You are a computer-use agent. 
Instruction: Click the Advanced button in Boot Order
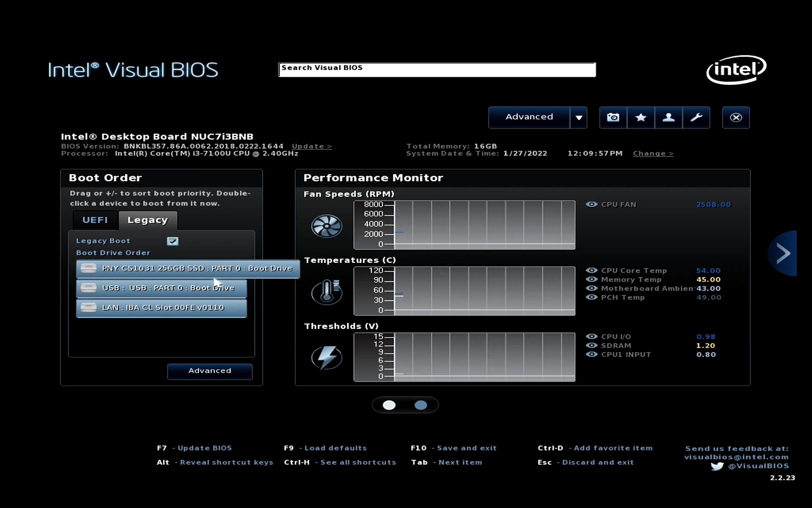pyautogui.click(x=210, y=371)
